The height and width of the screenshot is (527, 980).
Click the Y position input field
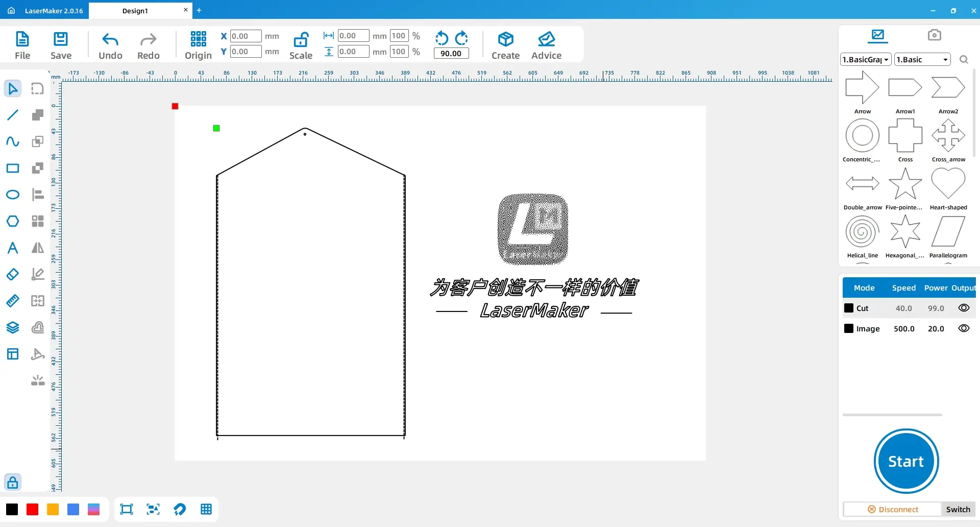point(246,52)
